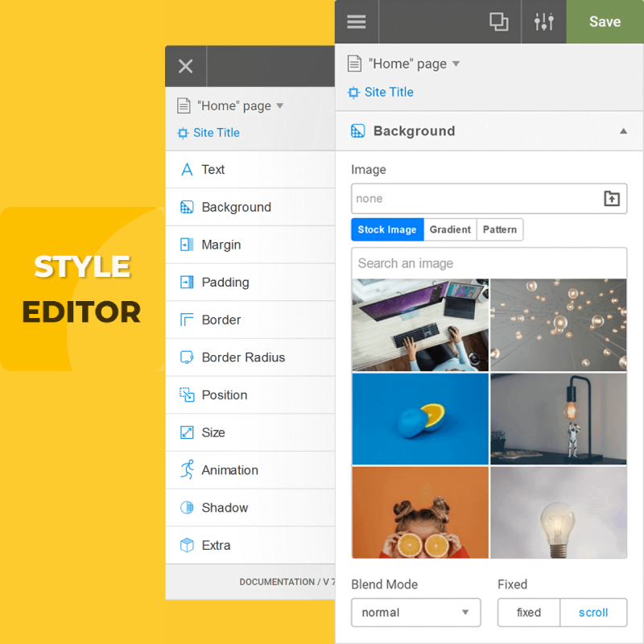Open the Pattern tab
Screen dimensions: 644x644
point(499,229)
